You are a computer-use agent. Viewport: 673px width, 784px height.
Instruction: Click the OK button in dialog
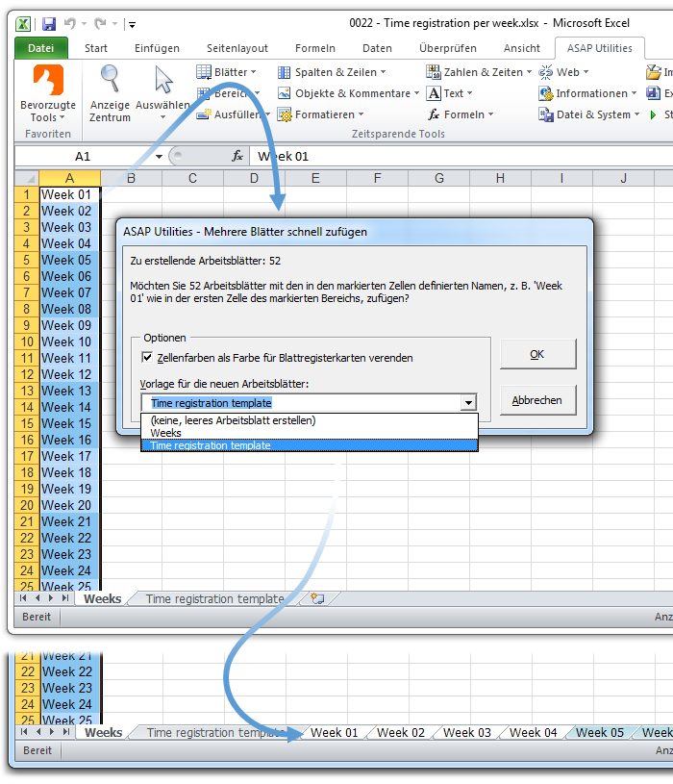[537, 355]
